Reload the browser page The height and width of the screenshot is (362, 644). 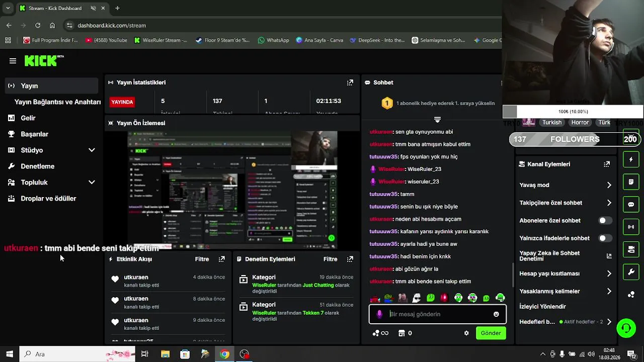tap(38, 25)
